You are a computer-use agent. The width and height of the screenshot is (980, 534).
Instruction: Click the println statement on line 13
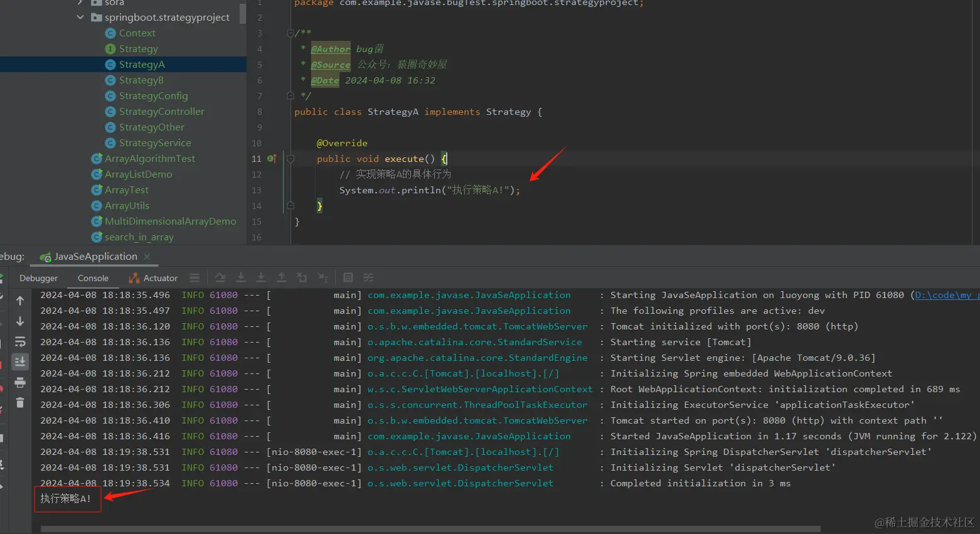coord(430,190)
